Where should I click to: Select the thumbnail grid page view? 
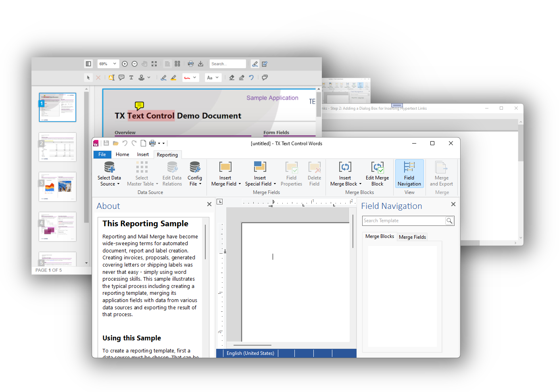click(177, 64)
